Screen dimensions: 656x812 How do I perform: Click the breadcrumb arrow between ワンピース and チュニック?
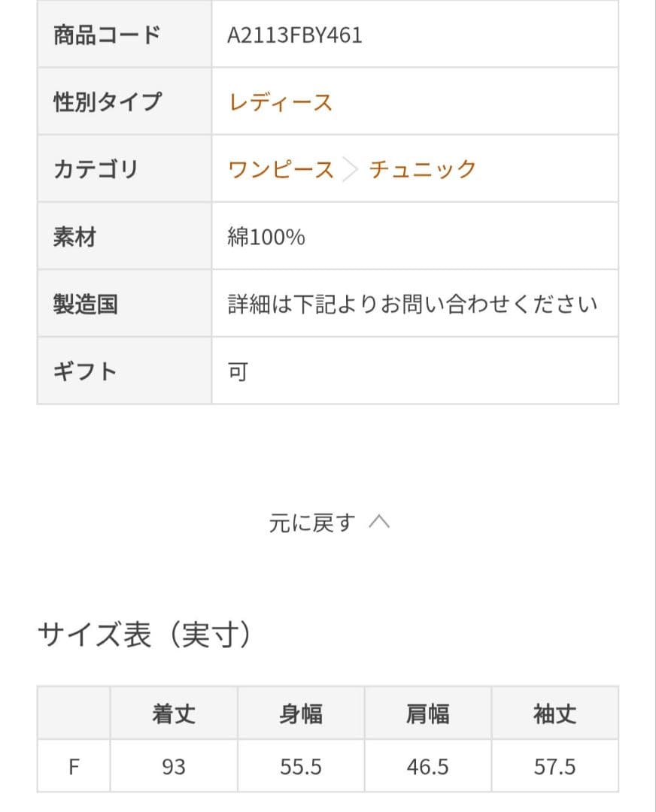[351, 170]
